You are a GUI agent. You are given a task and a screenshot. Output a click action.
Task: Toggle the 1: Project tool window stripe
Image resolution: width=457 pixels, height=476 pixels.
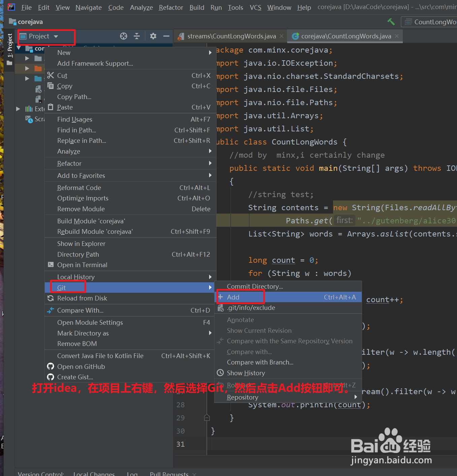(9, 50)
